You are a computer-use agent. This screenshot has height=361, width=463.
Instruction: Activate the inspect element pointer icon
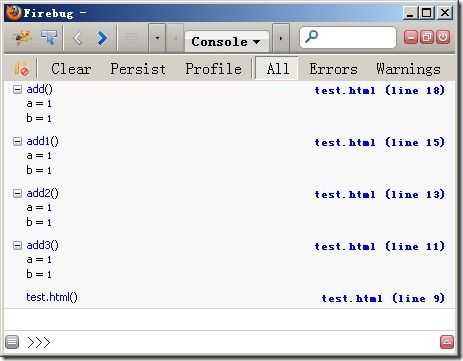pos(49,38)
